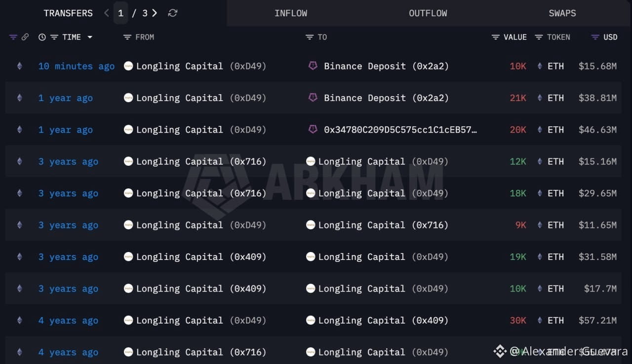The width and height of the screenshot is (632, 364).
Task: Click the ETH token icon on the $15.68M row
Action: pyautogui.click(x=540, y=66)
